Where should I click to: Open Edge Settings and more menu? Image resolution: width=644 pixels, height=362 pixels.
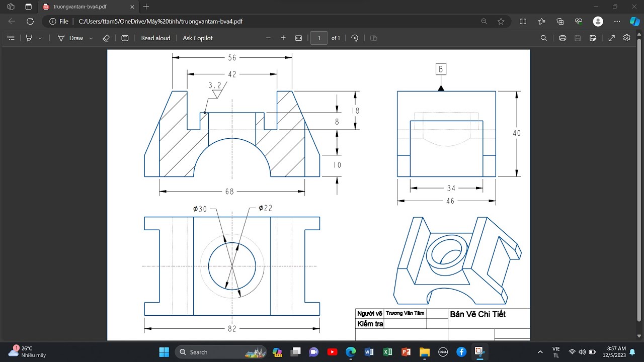(617, 22)
